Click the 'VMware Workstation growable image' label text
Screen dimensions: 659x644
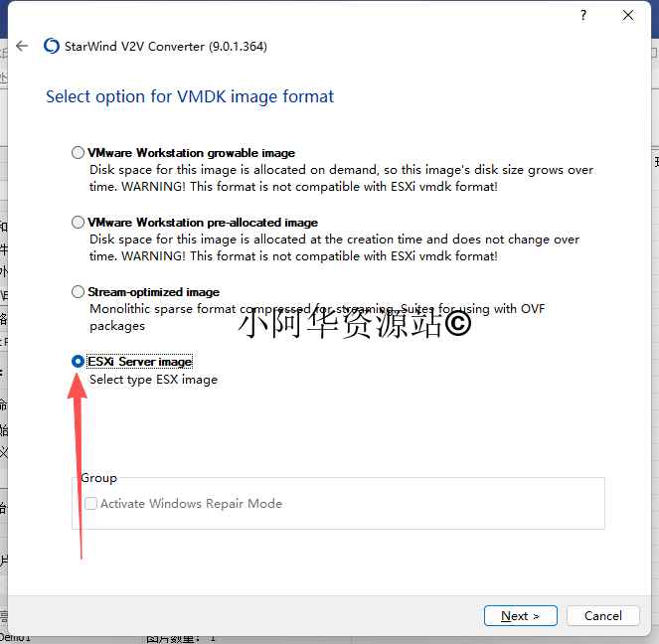191,153
